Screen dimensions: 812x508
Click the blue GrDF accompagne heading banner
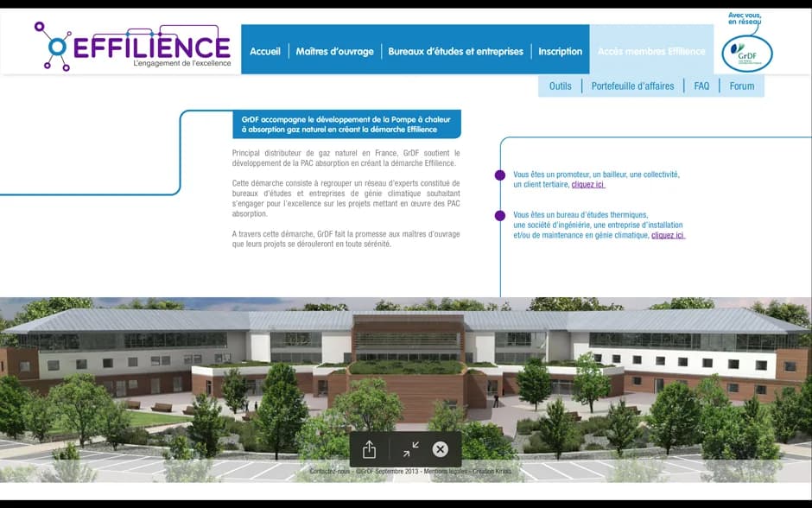346,124
